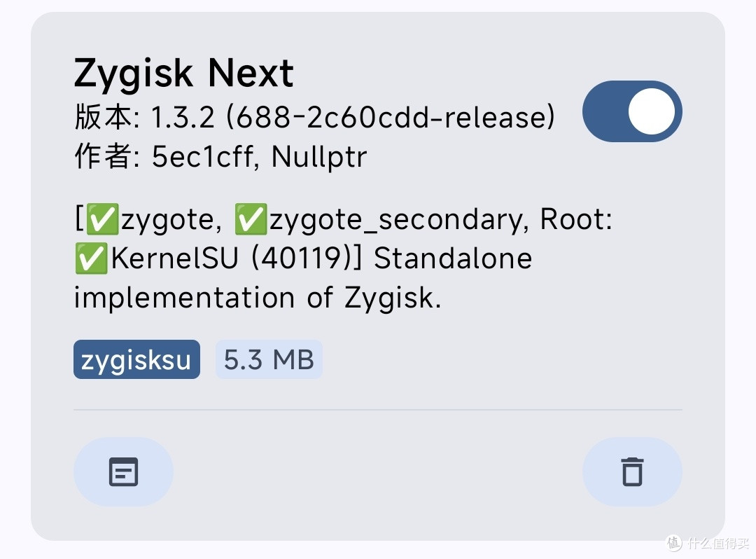Select the Zygisk Next module title
The width and height of the screenshot is (756, 559).
(x=183, y=73)
